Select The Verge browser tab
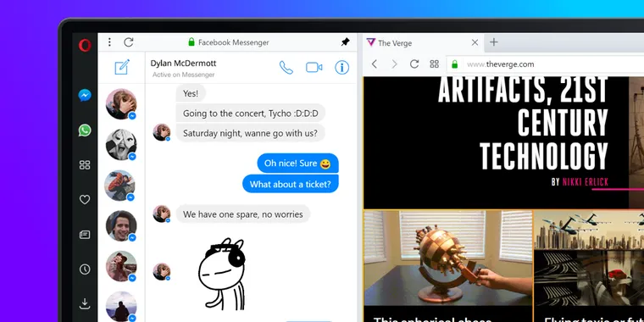644x322 pixels. [x=422, y=42]
